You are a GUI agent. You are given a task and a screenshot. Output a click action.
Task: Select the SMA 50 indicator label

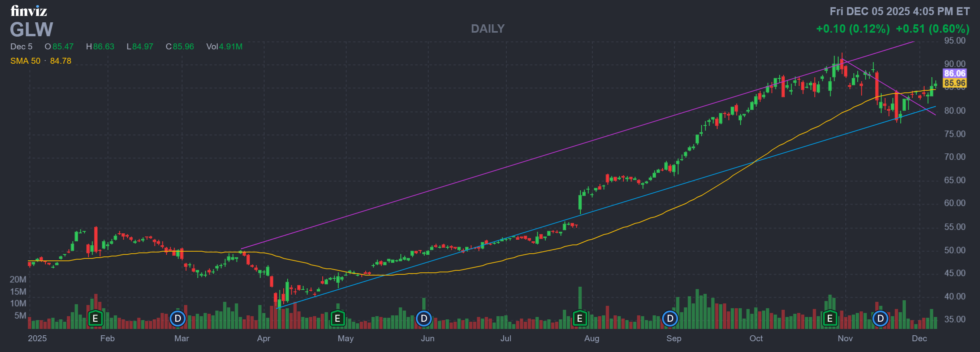pyautogui.click(x=25, y=61)
